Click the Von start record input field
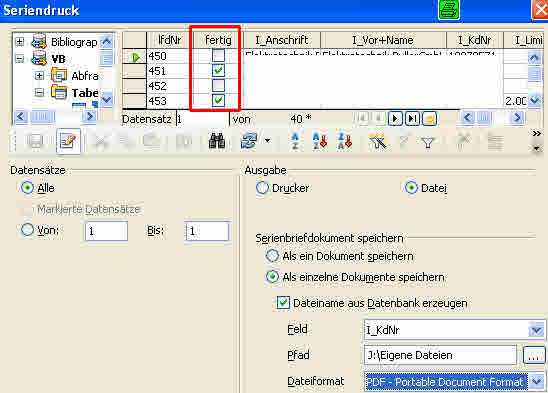Image resolution: width=548 pixels, height=393 pixels. 106,231
